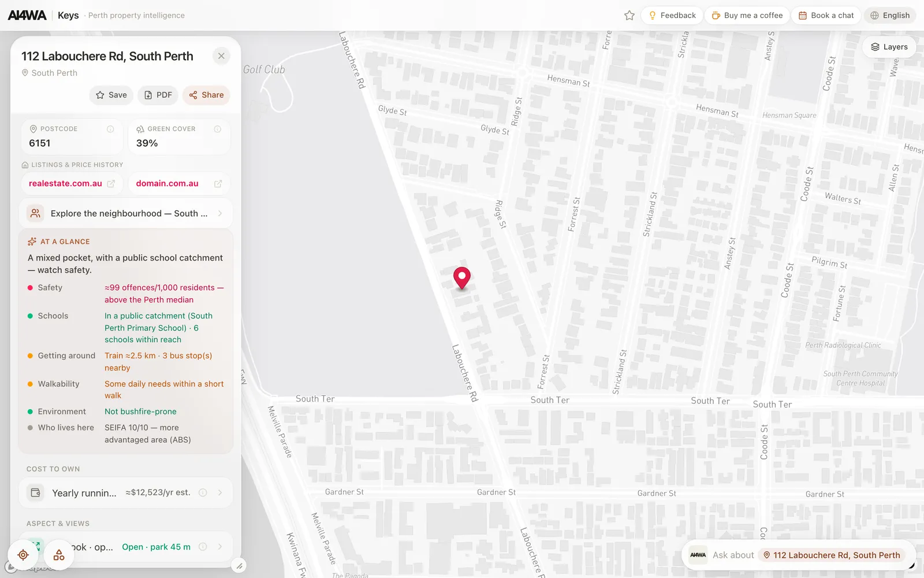Viewport: 924px width, 578px height.
Task: Click external-link icon beside domain.com.au
Action: pos(218,184)
